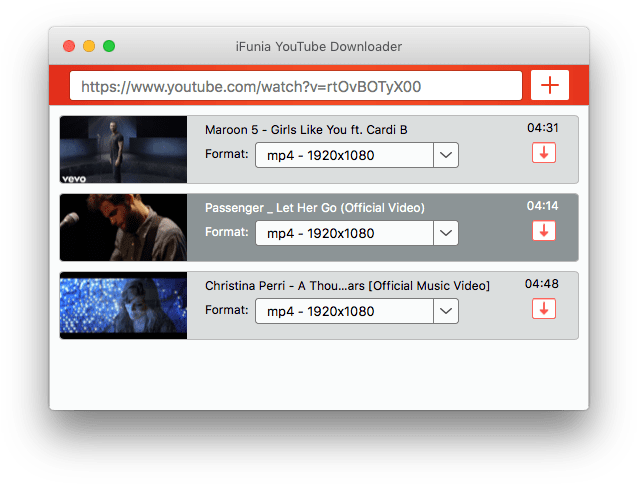Image resolution: width=637 pixels, height=484 pixels.
Task: Maximize the window with green button
Action: point(109,46)
